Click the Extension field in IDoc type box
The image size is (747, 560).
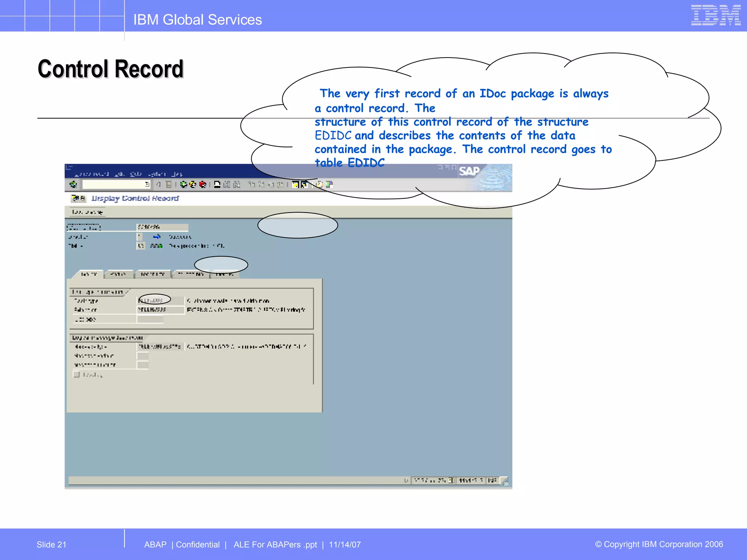coord(161,310)
